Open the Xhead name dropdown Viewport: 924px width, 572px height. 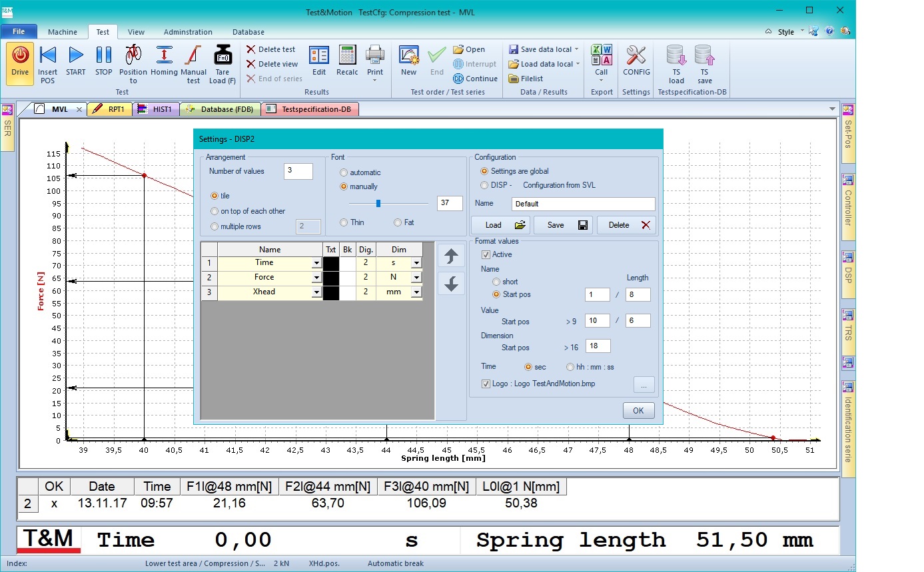point(316,292)
